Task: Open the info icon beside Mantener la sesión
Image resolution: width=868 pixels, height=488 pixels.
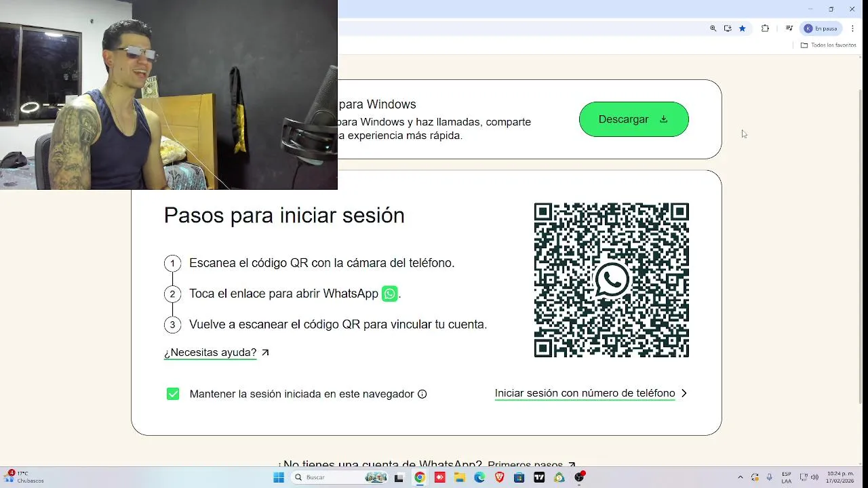Action: click(422, 394)
